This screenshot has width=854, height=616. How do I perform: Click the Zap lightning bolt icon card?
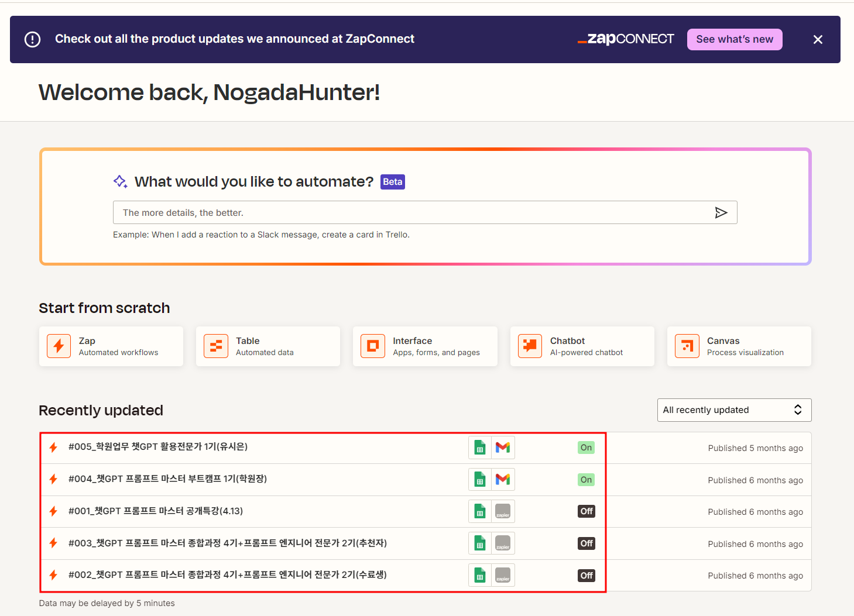click(x=59, y=346)
